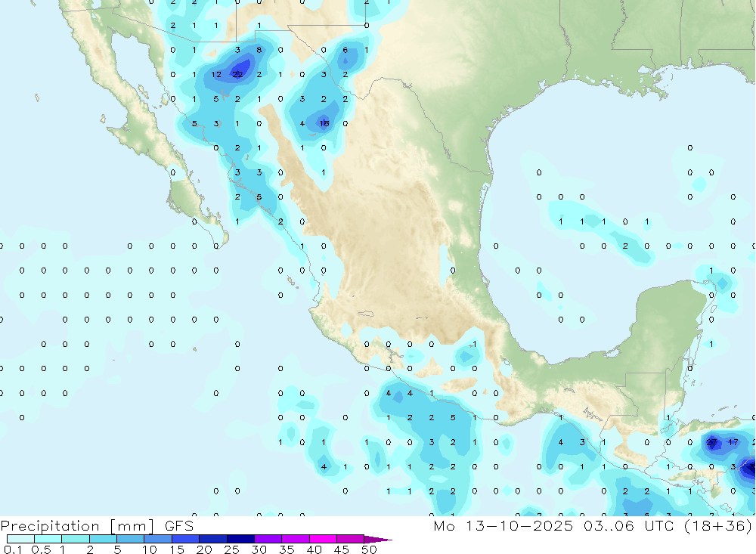Click the '10' legend scale label

coord(149,549)
